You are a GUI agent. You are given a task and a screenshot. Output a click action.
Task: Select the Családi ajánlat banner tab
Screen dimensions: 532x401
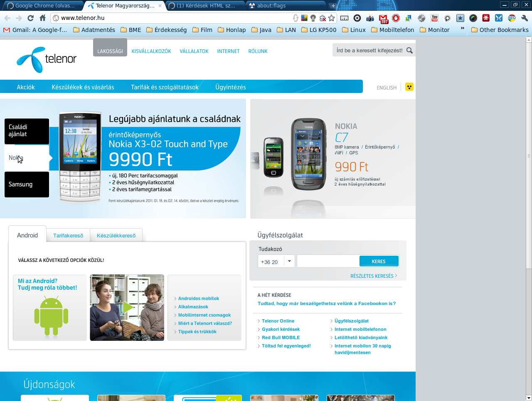(x=27, y=131)
